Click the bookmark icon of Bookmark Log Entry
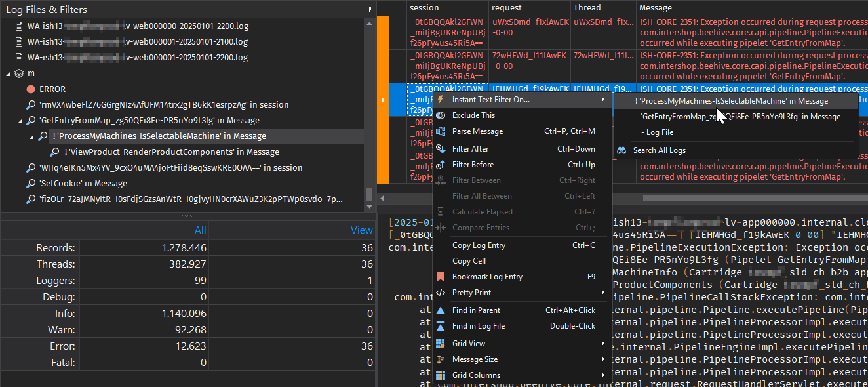The image size is (868, 387). click(441, 277)
